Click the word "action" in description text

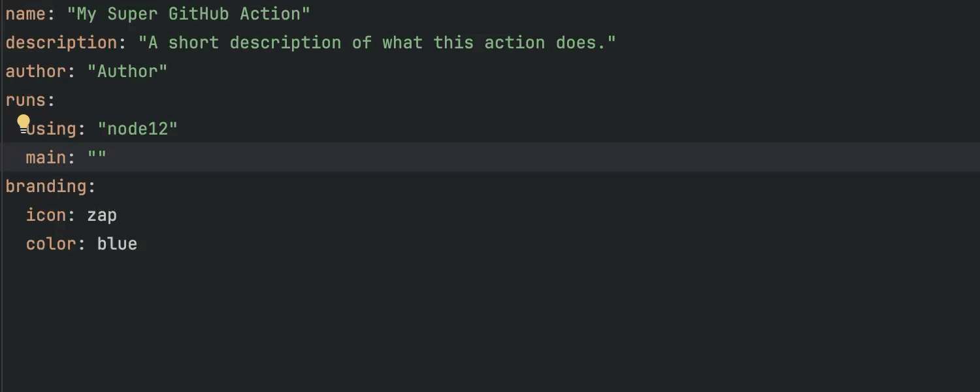(515, 42)
